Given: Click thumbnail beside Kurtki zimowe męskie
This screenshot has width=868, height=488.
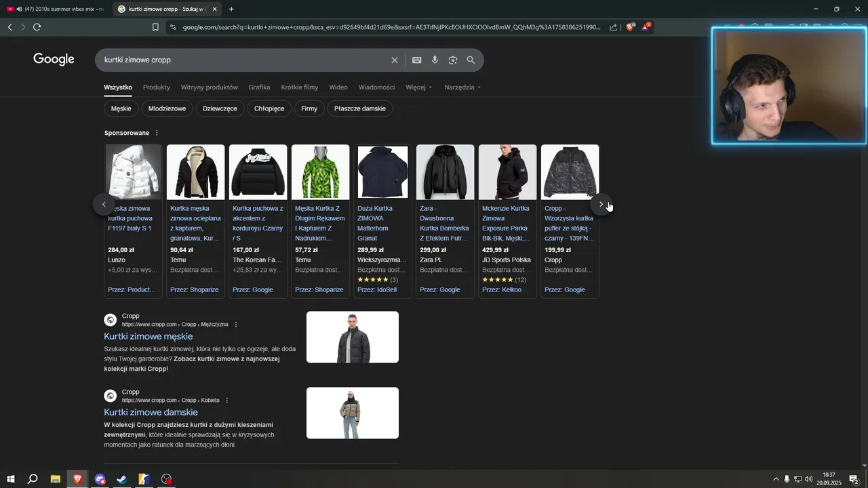Looking at the screenshot, I should (353, 337).
